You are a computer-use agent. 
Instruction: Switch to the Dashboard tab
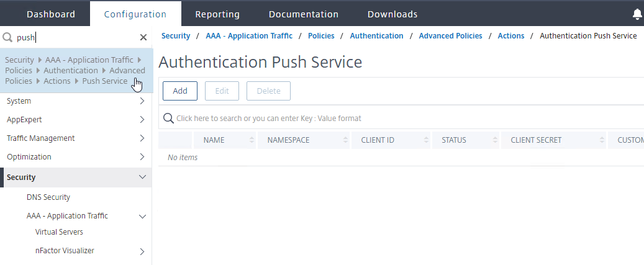click(51, 14)
